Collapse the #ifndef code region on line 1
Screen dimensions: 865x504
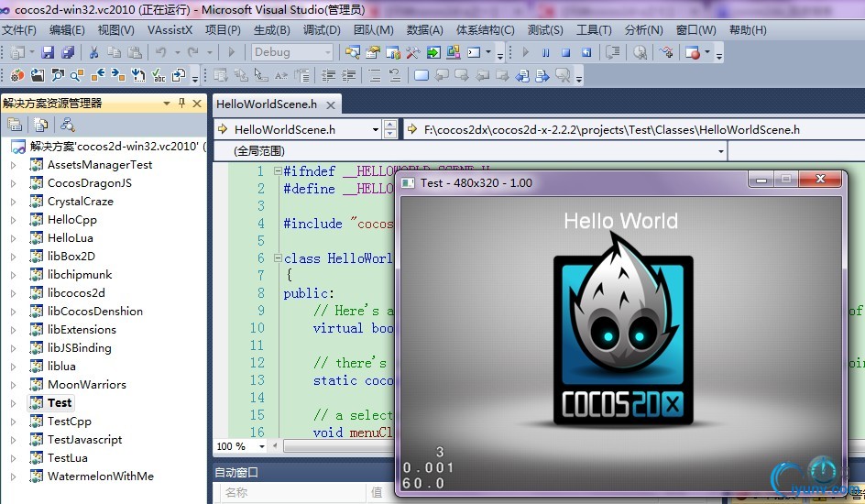coord(278,171)
